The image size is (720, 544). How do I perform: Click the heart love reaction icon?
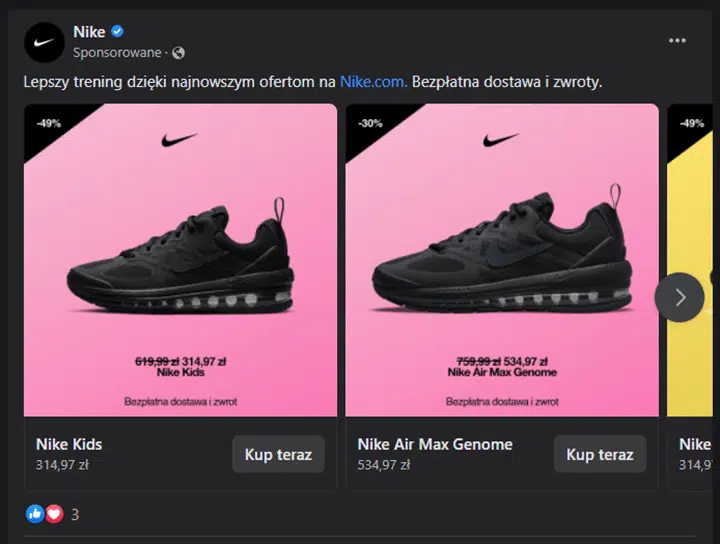54,514
